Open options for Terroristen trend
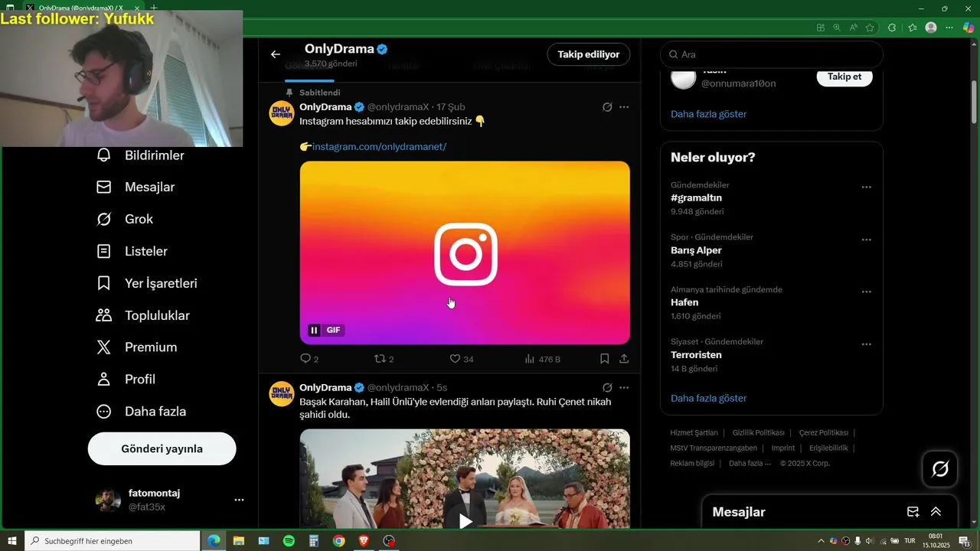Screen dimensions: 980x551 (866, 344)
